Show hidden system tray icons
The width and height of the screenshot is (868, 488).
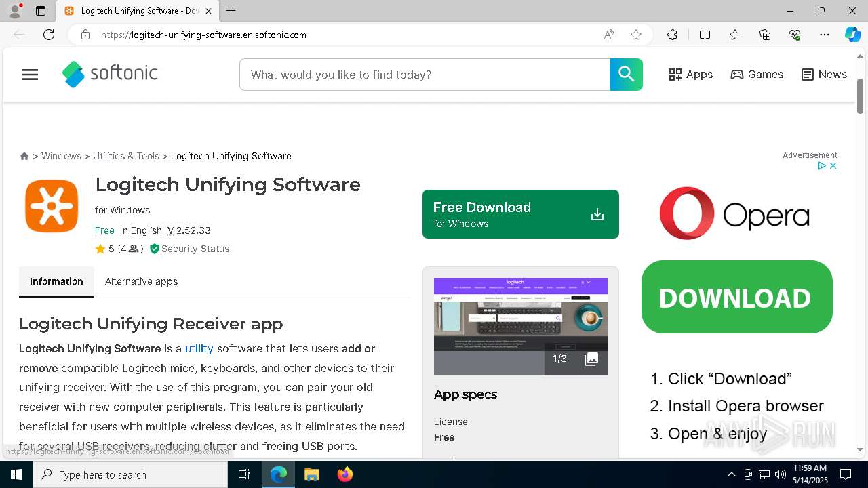[731, 474]
